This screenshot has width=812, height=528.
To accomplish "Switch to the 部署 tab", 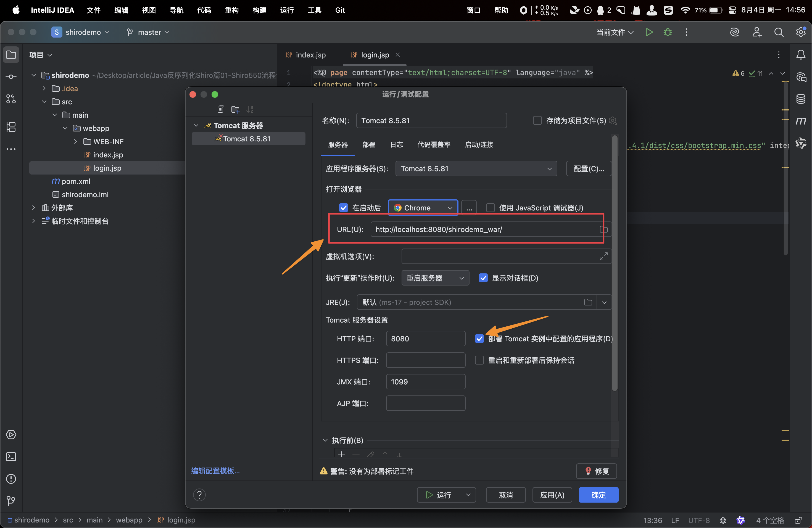I will click(x=368, y=145).
